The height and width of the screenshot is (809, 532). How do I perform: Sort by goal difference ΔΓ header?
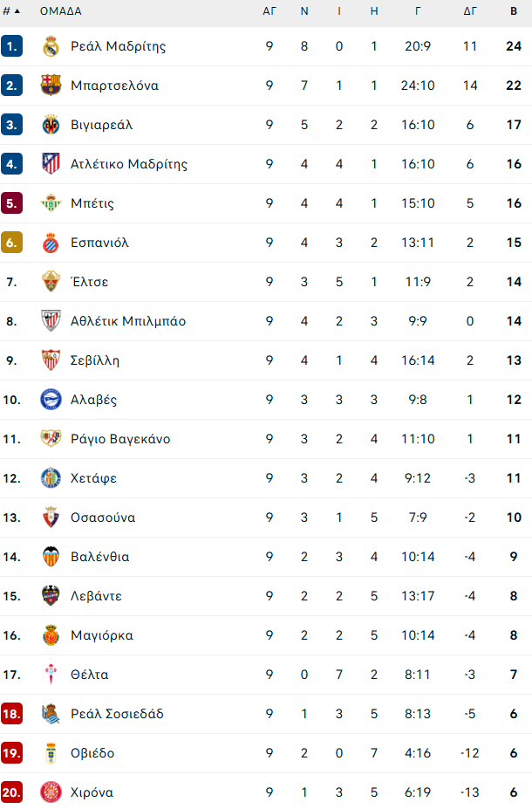coord(470,11)
